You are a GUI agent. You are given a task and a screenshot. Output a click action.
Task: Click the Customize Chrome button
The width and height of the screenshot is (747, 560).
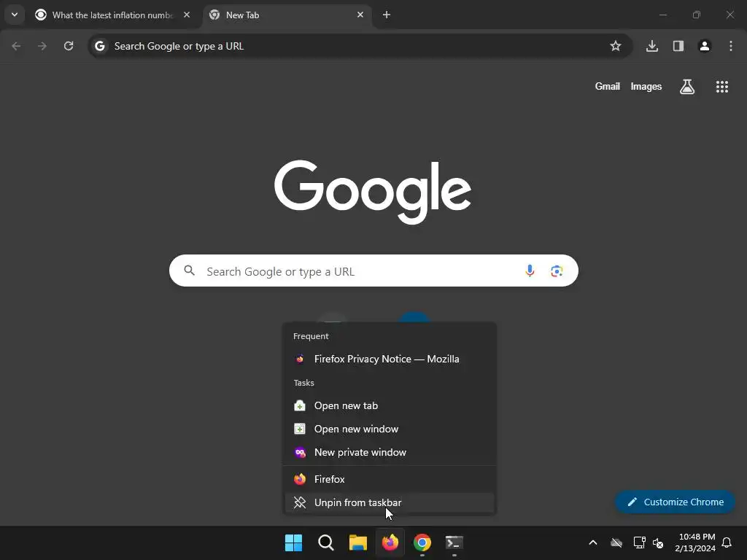[675, 502]
